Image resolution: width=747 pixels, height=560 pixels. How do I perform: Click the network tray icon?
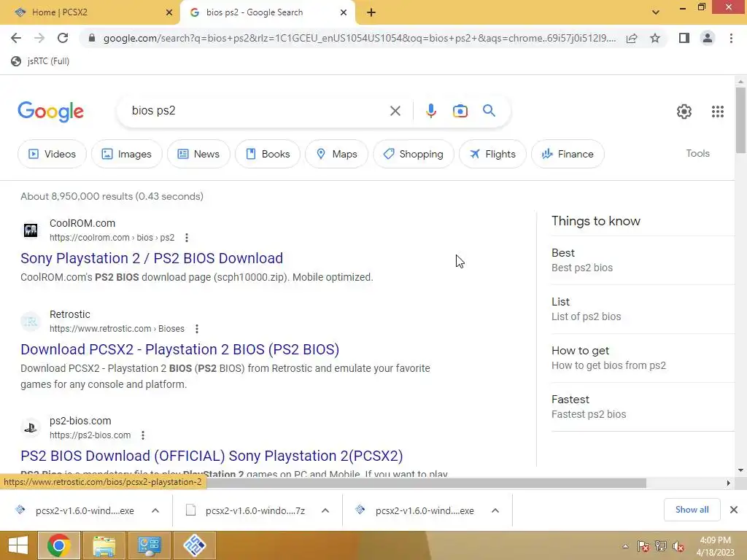(x=661, y=546)
